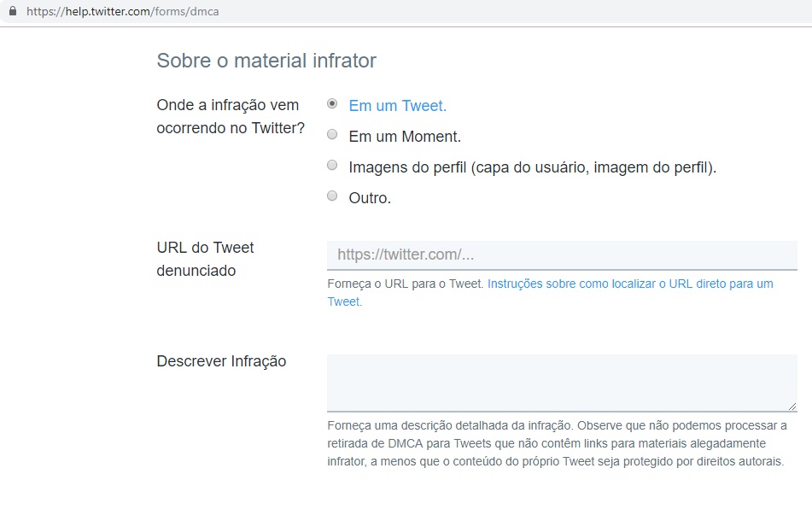
Task: Click the 'Outro.' option label text
Action: click(x=369, y=198)
